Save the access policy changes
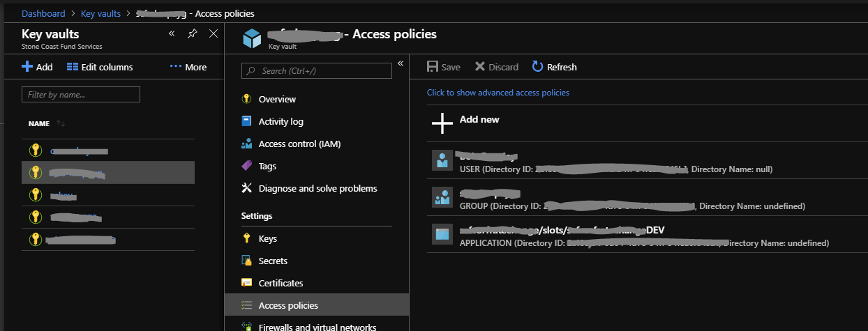Image resolution: width=868 pixels, height=331 pixels. point(444,67)
